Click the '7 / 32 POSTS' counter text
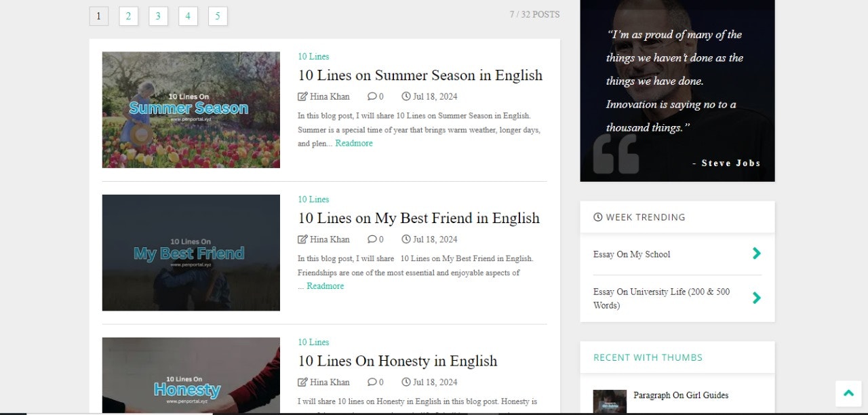868x415 pixels. tap(535, 14)
